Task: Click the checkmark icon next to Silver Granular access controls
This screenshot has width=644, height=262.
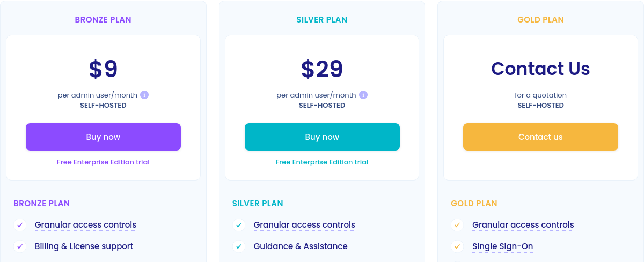Action: (239, 225)
